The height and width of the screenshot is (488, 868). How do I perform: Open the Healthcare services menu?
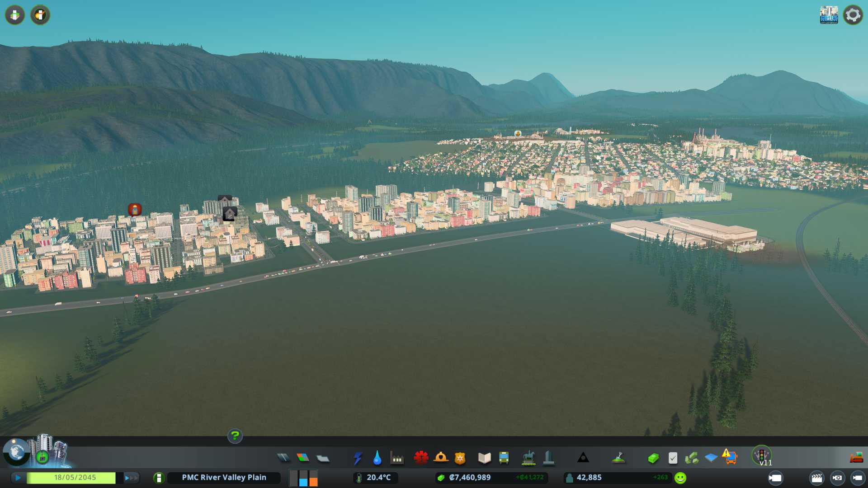pos(421,458)
